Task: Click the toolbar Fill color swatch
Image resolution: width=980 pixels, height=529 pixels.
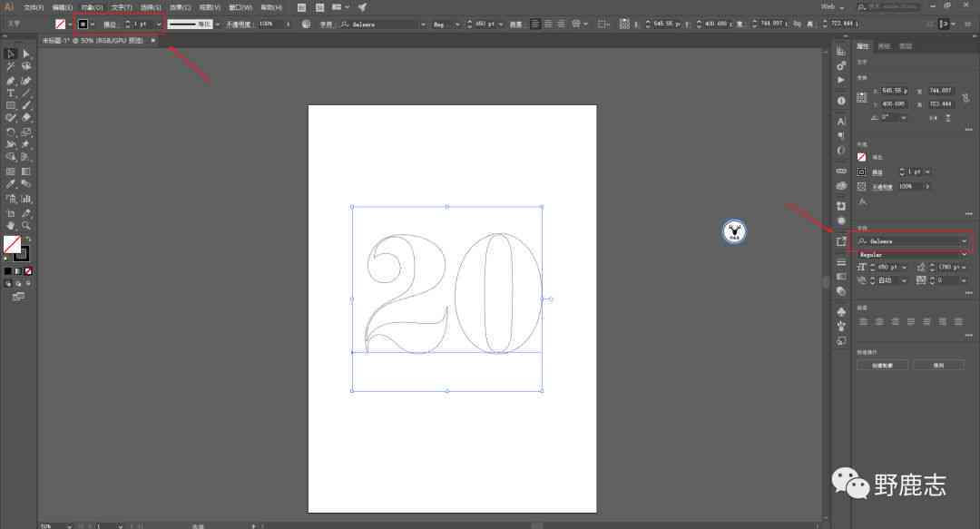Action: pos(12,244)
